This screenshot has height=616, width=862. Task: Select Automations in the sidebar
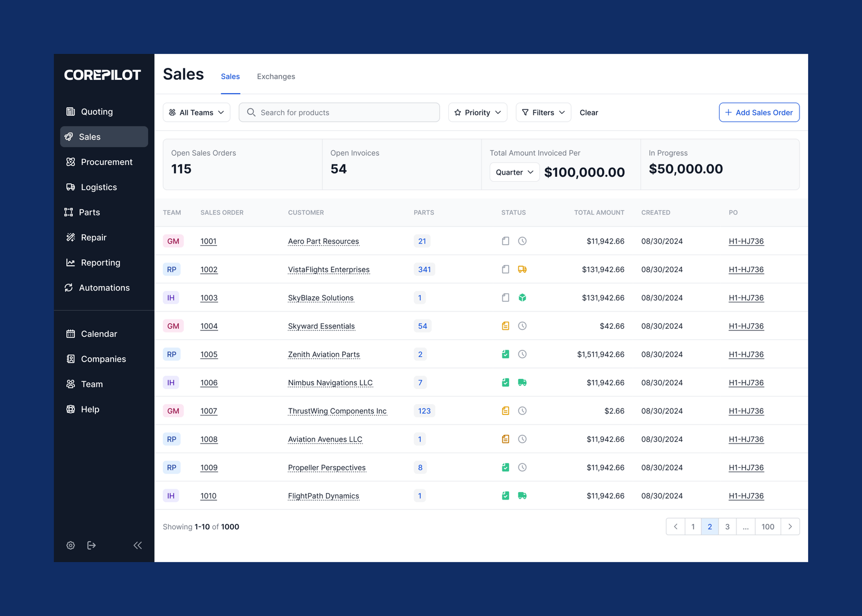coord(105,287)
